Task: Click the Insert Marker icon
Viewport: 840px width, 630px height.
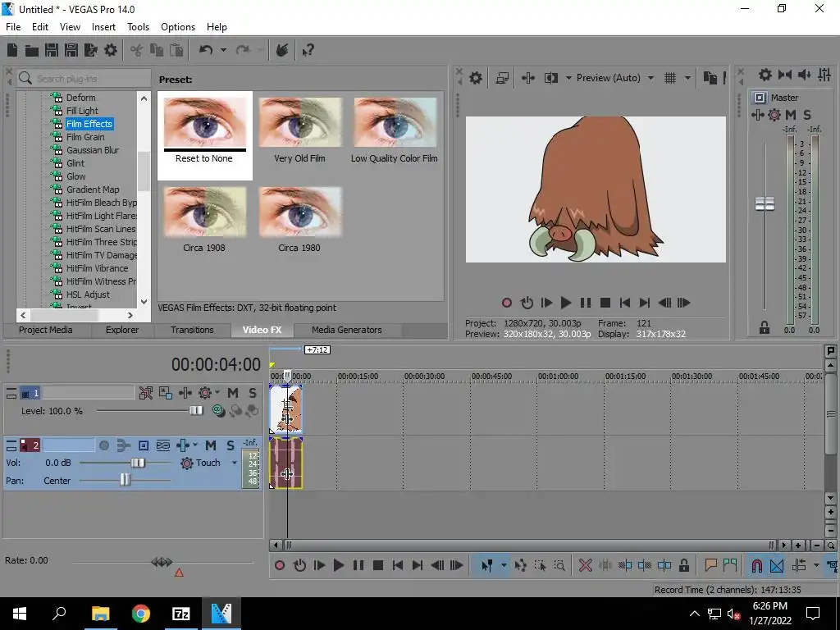Action: point(711,565)
